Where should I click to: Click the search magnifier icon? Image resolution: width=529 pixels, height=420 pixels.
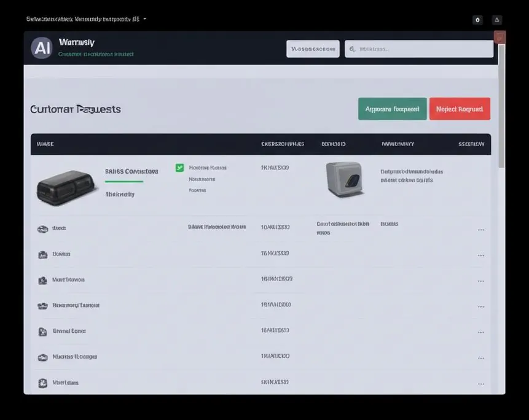[x=352, y=49]
